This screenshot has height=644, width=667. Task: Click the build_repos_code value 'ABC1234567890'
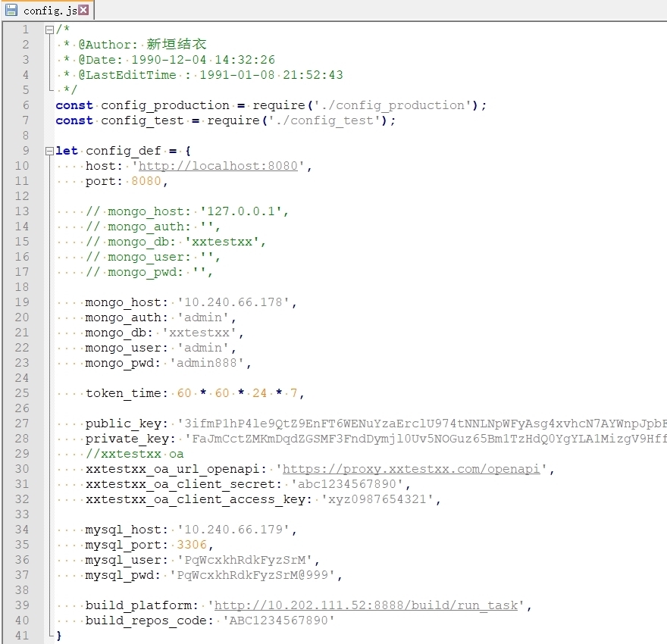tap(279, 621)
